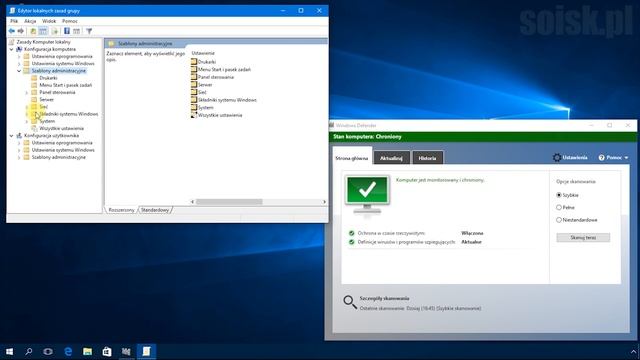
Task: Open the Pomoc dropdown arrow in Defender
Action: pos(626,158)
